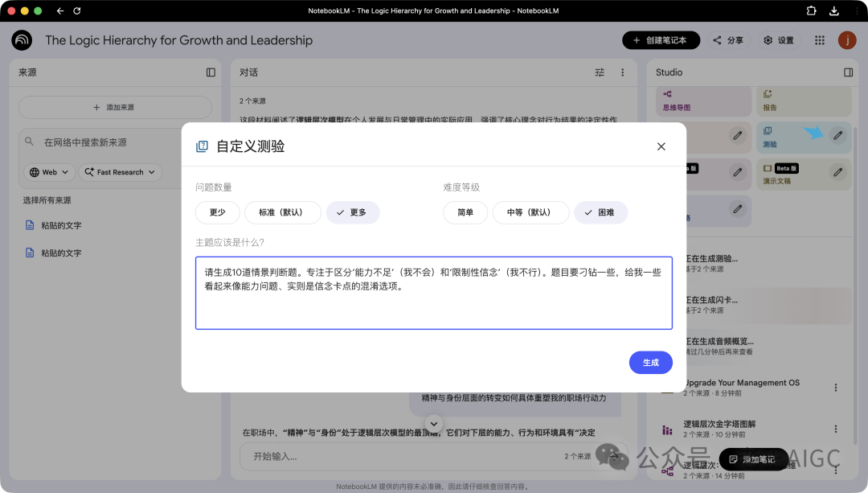
Task: Select 更少 for question count
Action: 216,212
